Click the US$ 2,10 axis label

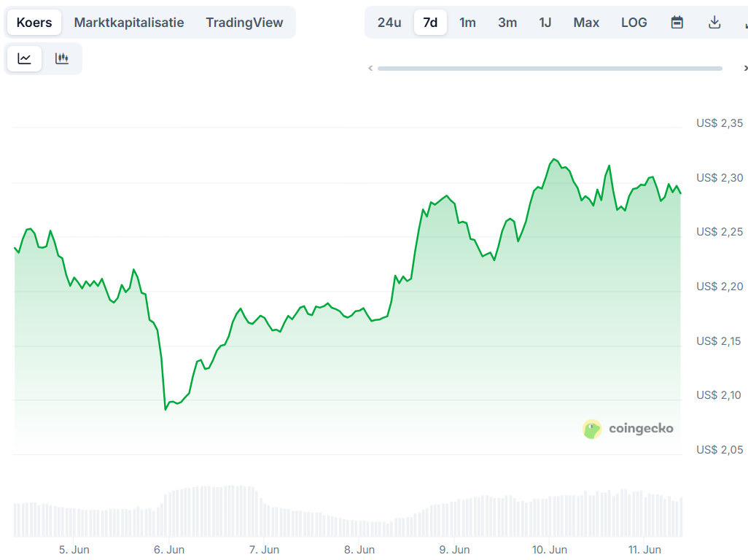pos(718,395)
